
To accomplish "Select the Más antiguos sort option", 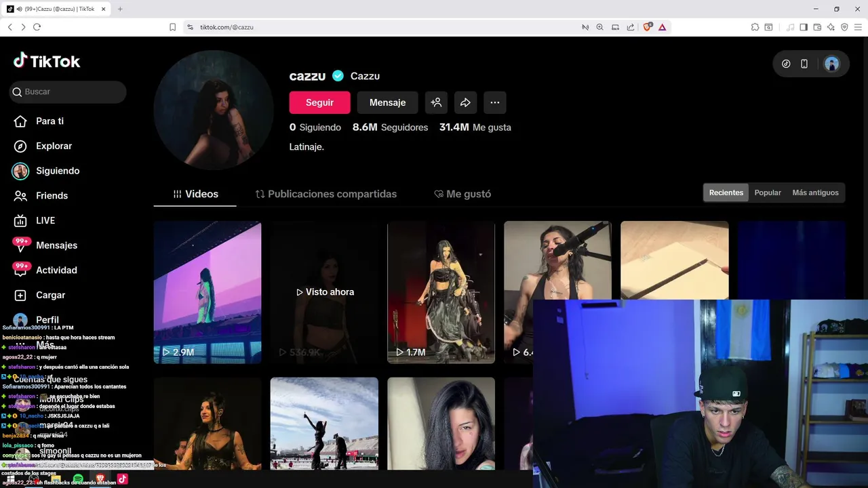I will click(x=815, y=192).
